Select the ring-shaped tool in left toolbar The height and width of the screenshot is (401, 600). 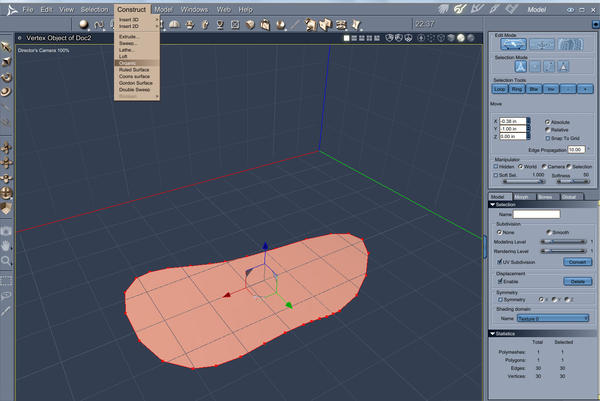click(x=6, y=92)
